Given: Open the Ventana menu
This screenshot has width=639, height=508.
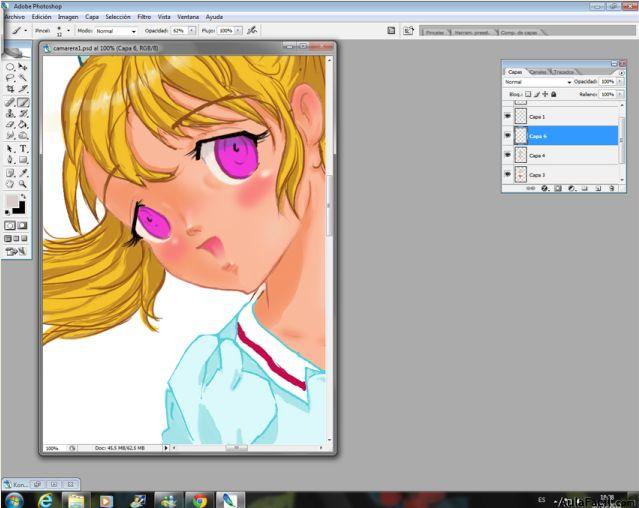Looking at the screenshot, I should [x=188, y=17].
